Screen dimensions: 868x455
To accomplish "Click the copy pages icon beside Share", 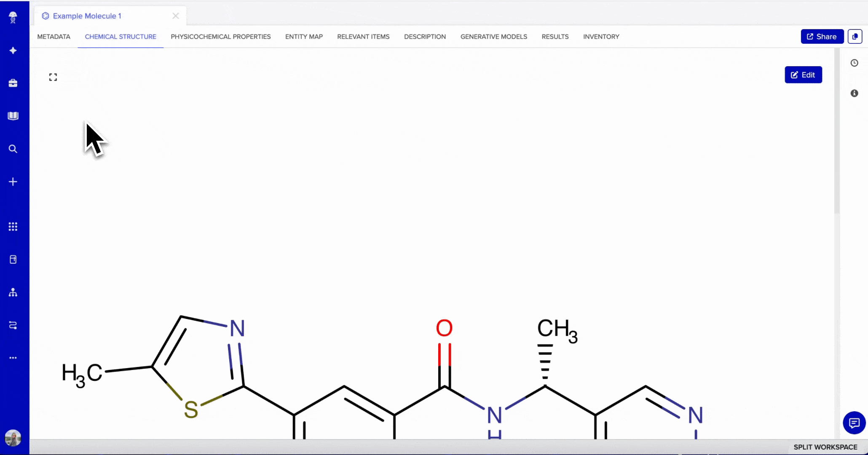I will tap(855, 36).
